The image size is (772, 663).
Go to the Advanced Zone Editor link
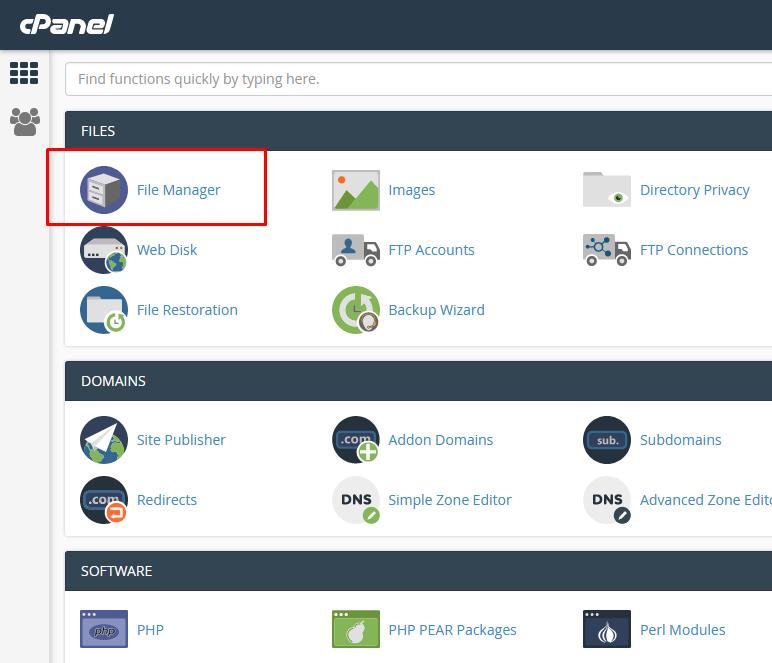(706, 500)
